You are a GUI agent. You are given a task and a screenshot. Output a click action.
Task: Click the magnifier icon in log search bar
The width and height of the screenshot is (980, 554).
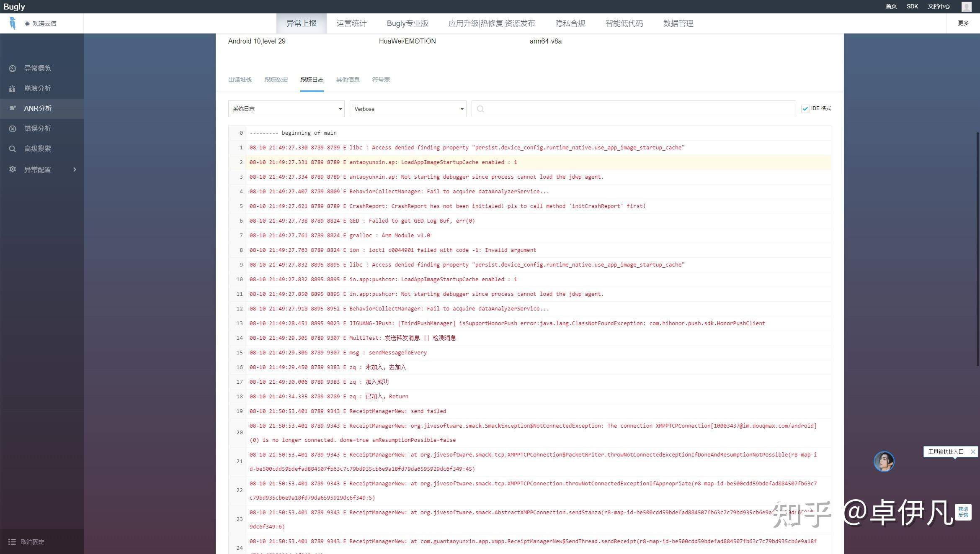tap(480, 108)
